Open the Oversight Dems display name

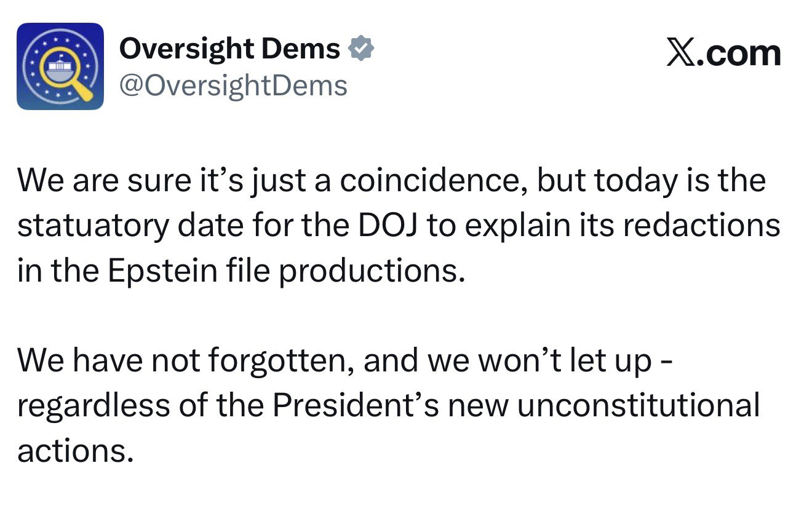tap(229, 49)
